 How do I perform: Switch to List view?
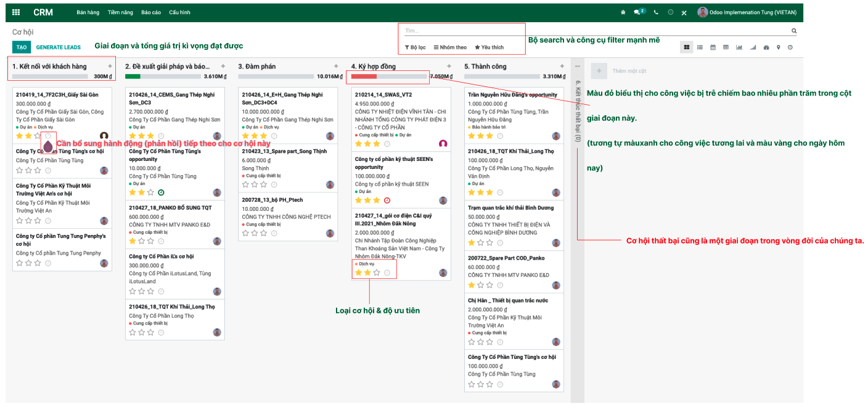point(700,47)
